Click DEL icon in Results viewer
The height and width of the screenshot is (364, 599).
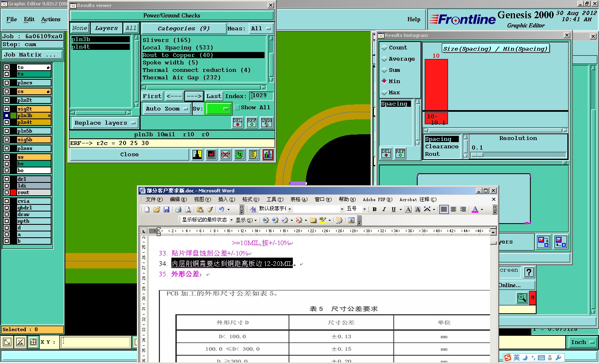click(238, 123)
